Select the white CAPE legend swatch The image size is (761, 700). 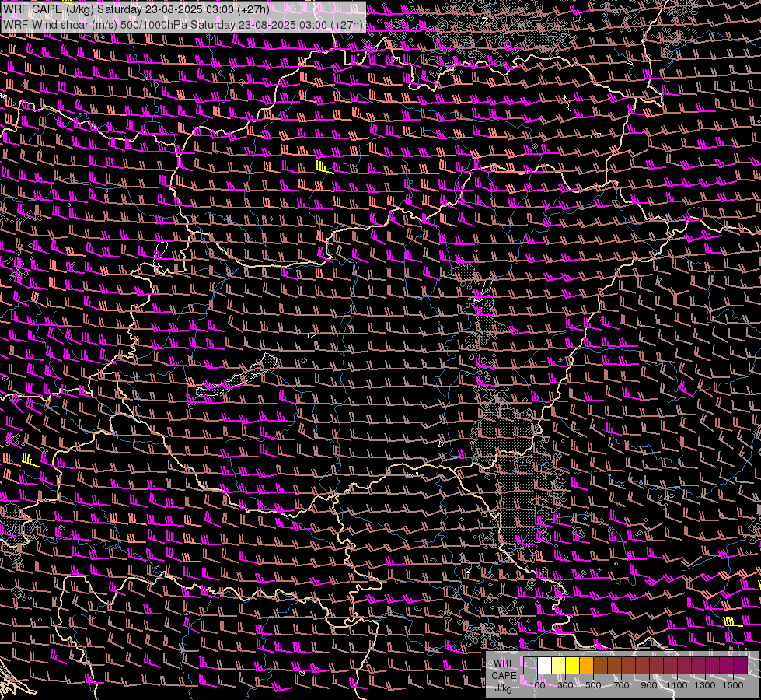pos(545,666)
